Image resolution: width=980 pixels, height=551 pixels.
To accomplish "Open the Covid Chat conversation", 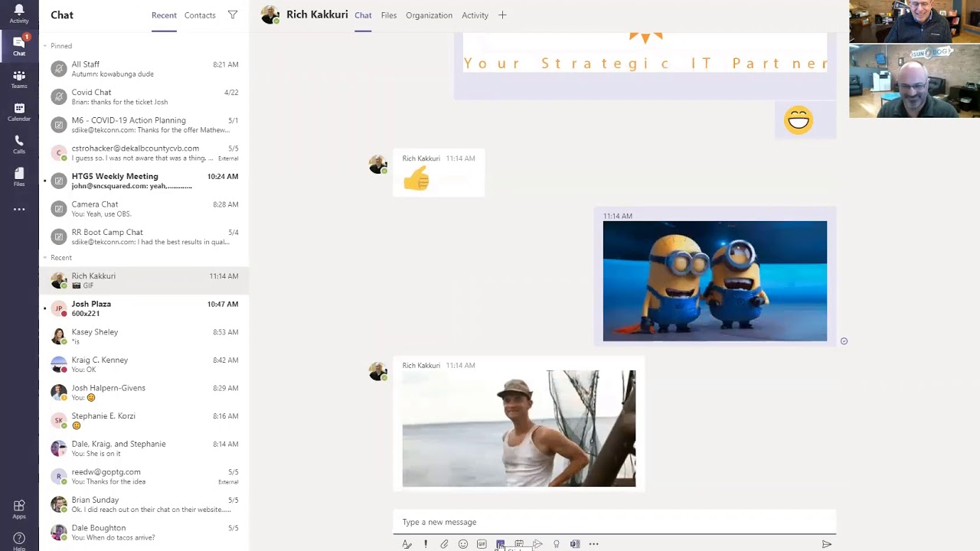I will click(144, 97).
